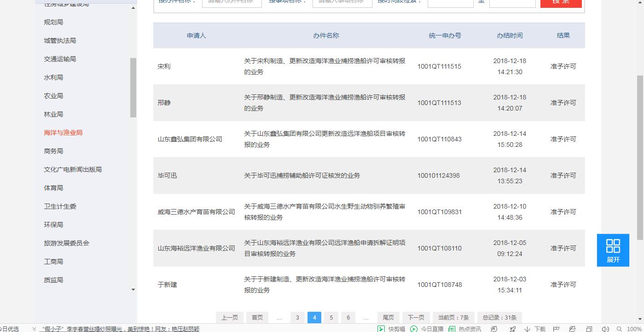Image resolution: width=644 pixels, height=332 pixels.
Task: Click the rocket accelerator icon in status bar
Action: point(512,329)
